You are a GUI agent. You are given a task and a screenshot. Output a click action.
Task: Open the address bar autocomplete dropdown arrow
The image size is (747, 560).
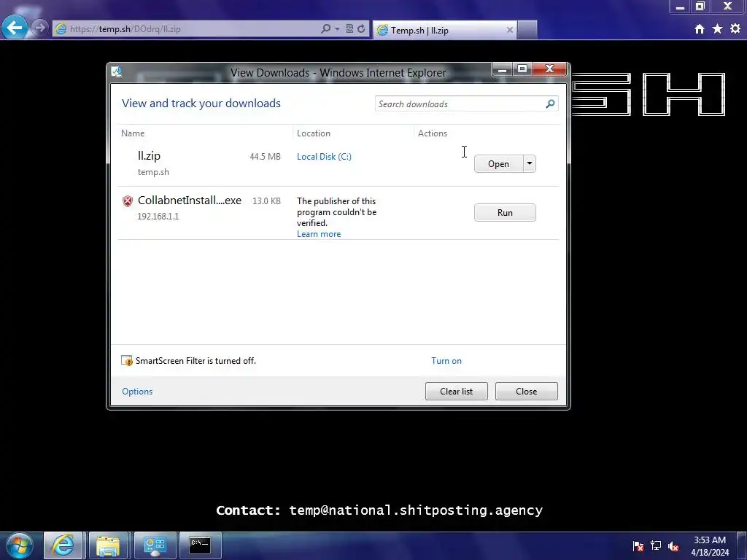337,28
